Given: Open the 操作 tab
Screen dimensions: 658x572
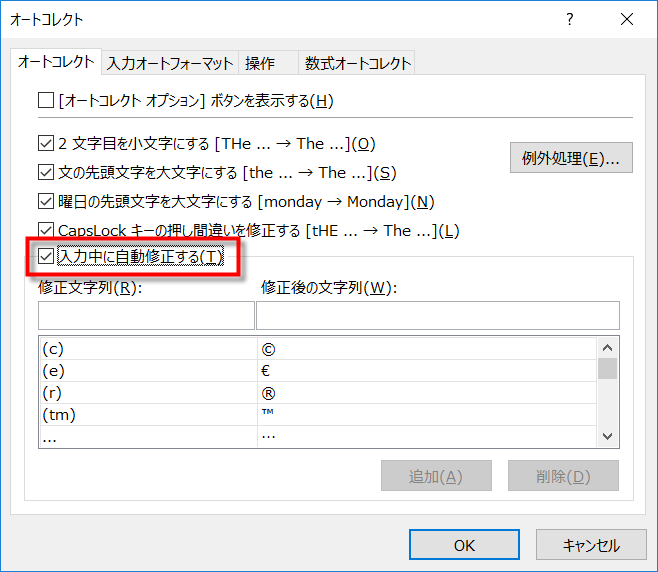Looking at the screenshot, I should click(260, 63).
